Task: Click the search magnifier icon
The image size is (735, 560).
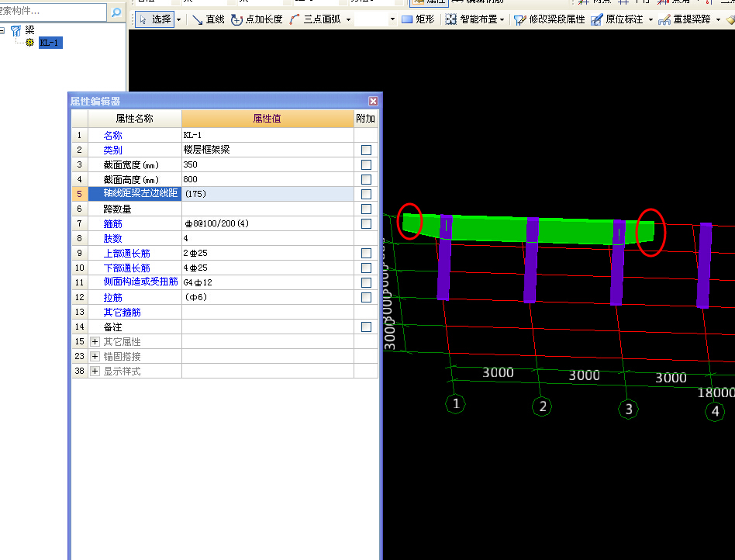Action: pos(116,12)
